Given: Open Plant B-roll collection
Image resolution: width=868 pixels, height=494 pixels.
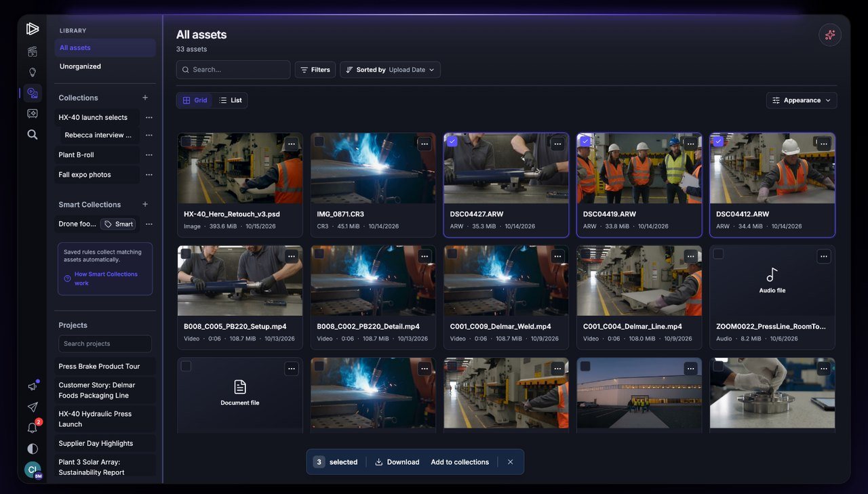Looking at the screenshot, I should point(97,155).
